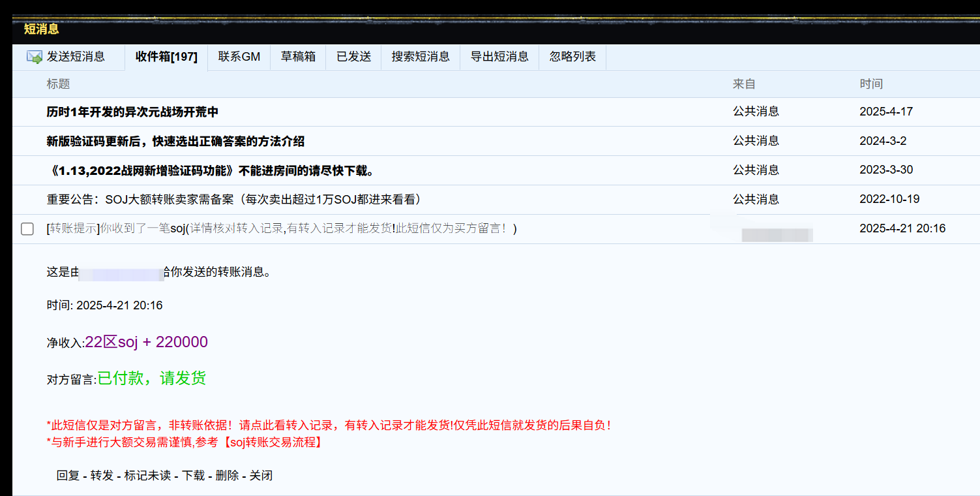Switch to the 忽略列表 tab
The width and height of the screenshot is (980, 496).
coord(572,57)
